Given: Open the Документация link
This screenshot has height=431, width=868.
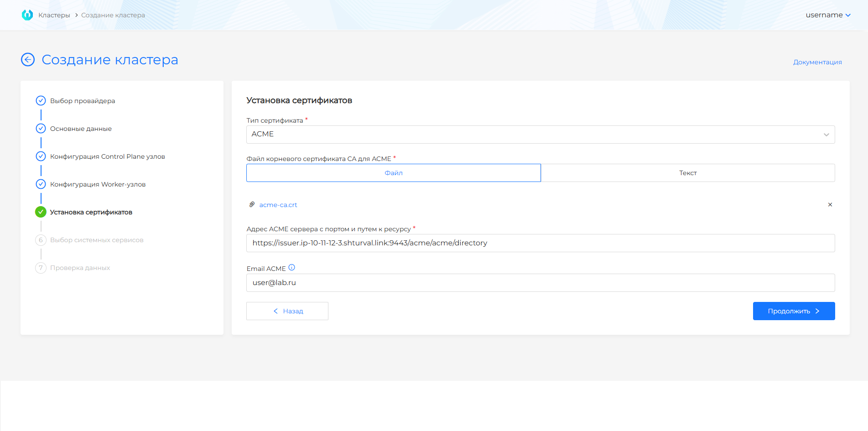Looking at the screenshot, I should pyautogui.click(x=817, y=62).
